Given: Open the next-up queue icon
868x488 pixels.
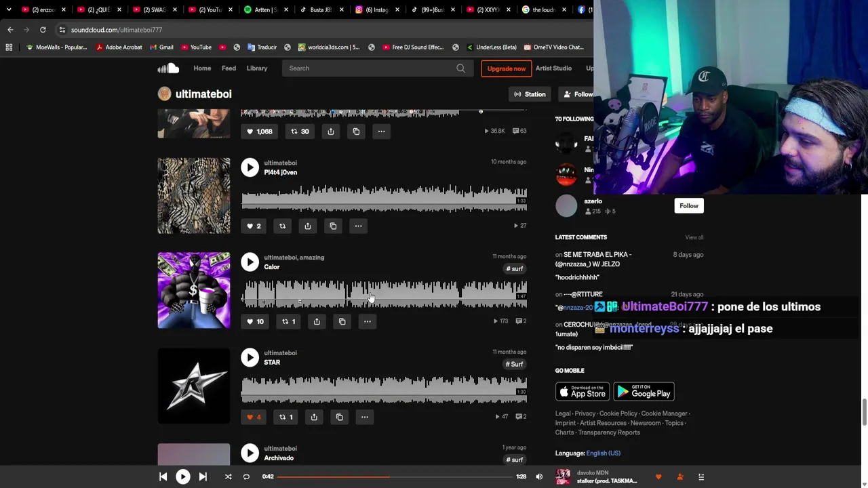Looking at the screenshot, I should coord(701,477).
